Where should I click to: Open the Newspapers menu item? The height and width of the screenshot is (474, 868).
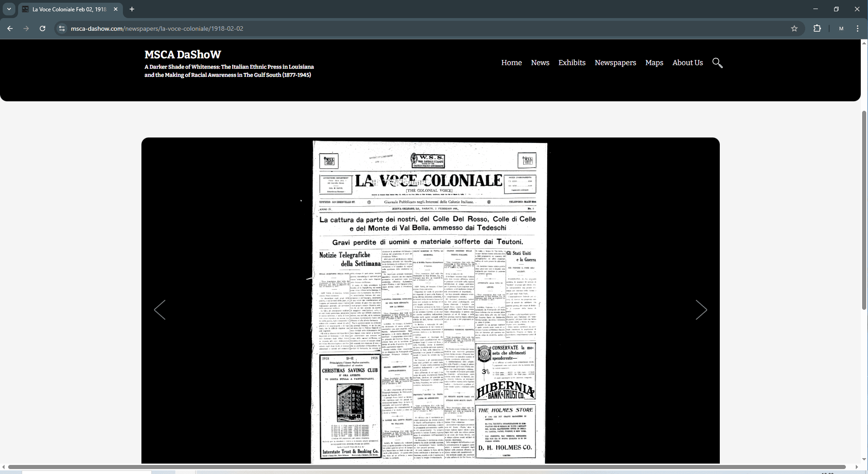pyautogui.click(x=615, y=63)
